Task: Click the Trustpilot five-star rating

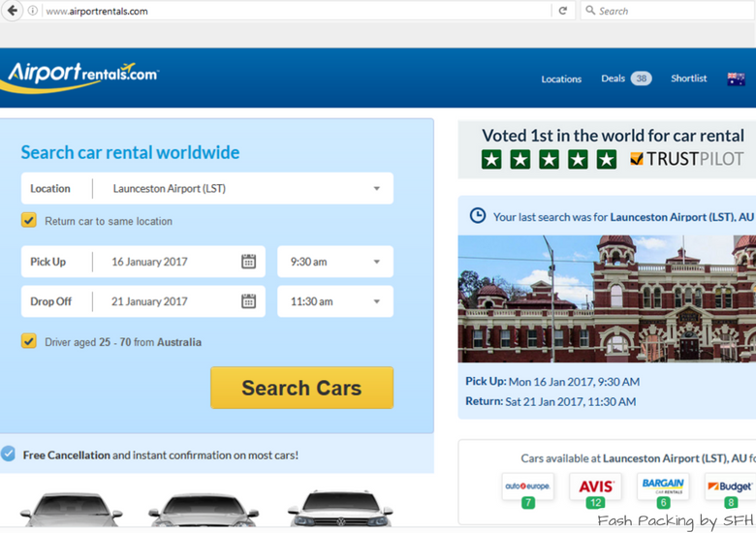Action: [x=549, y=159]
